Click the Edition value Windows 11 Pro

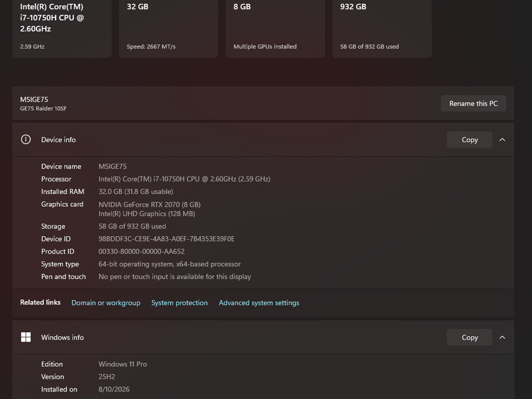tap(123, 364)
